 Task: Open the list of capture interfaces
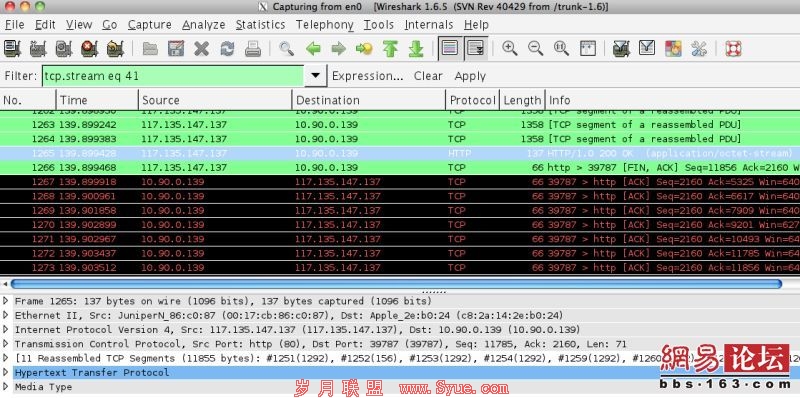click(12, 49)
